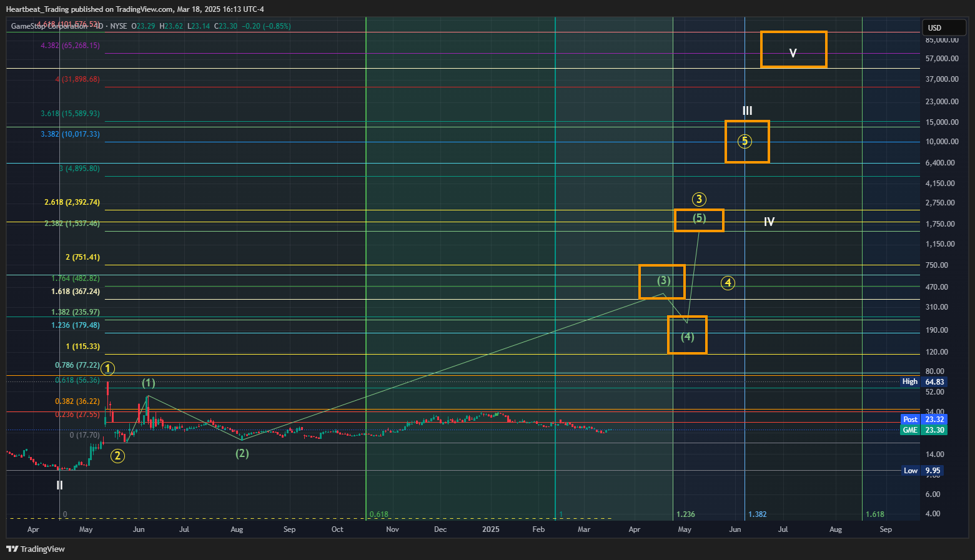Click the Post 23.32 price tag

pyautogui.click(x=924, y=420)
